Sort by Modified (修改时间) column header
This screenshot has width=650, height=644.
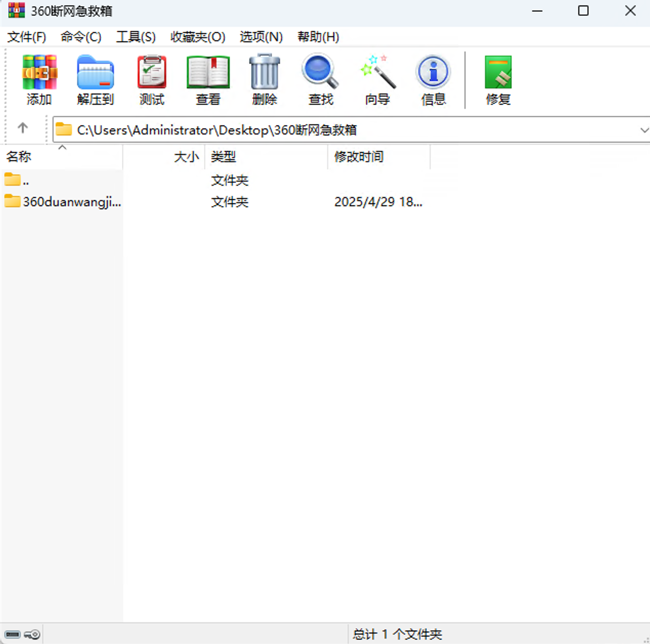coord(379,157)
